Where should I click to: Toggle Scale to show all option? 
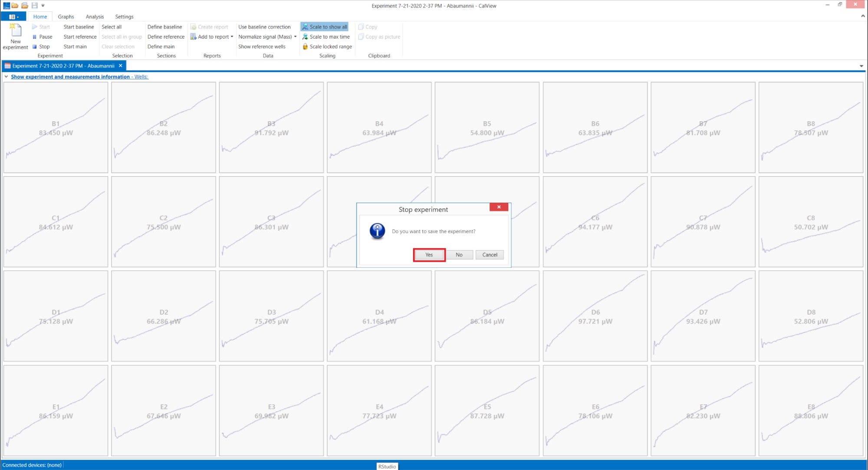point(325,27)
